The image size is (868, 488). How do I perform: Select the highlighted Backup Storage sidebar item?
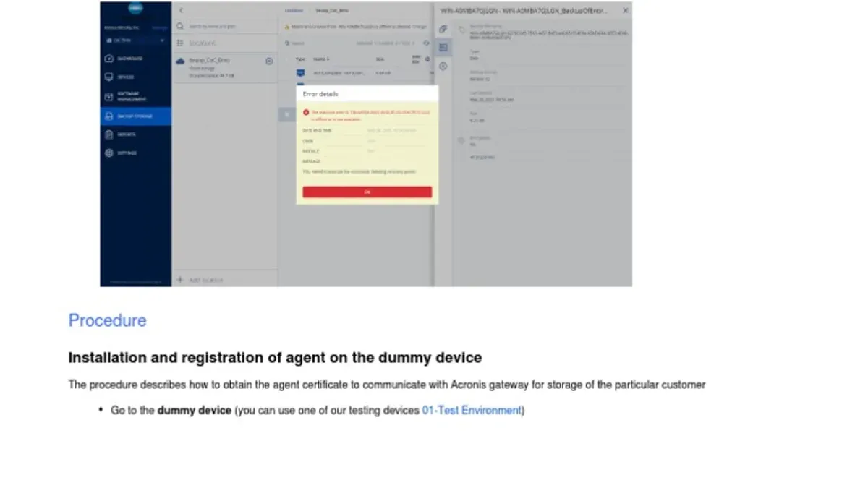pos(136,116)
